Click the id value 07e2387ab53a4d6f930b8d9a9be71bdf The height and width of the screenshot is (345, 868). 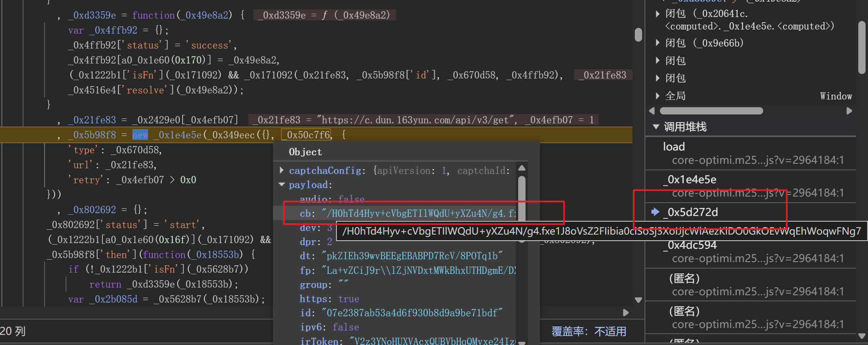pyautogui.click(x=412, y=313)
